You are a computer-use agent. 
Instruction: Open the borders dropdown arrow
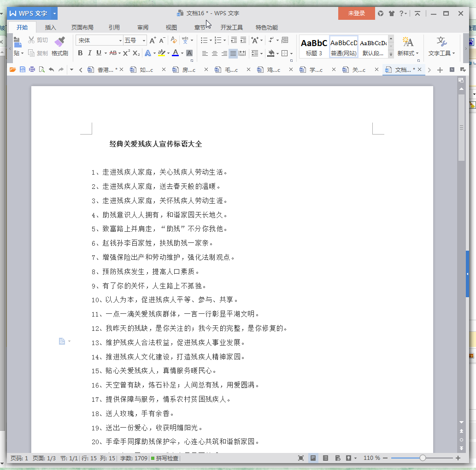[291, 54]
